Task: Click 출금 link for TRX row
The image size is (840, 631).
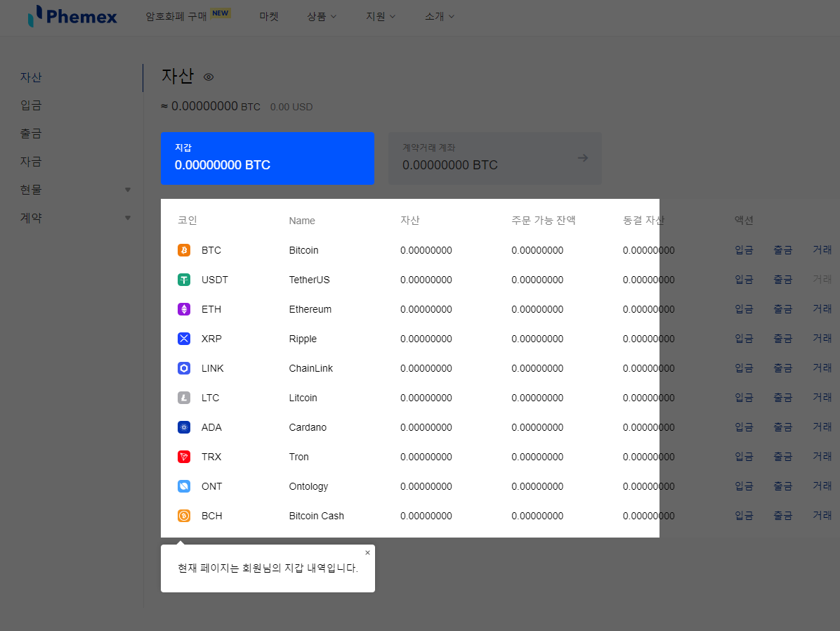Action: 782,457
